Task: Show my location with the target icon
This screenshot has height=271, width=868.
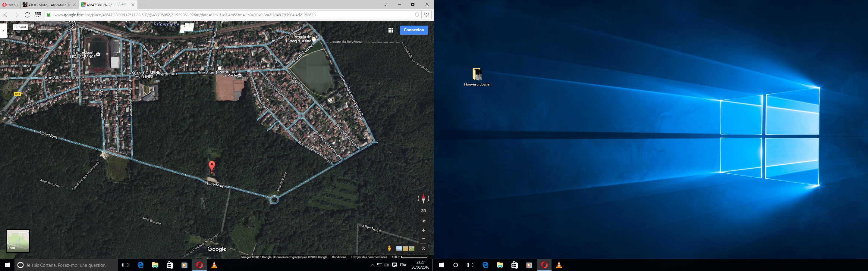Action: click(x=423, y=221)
